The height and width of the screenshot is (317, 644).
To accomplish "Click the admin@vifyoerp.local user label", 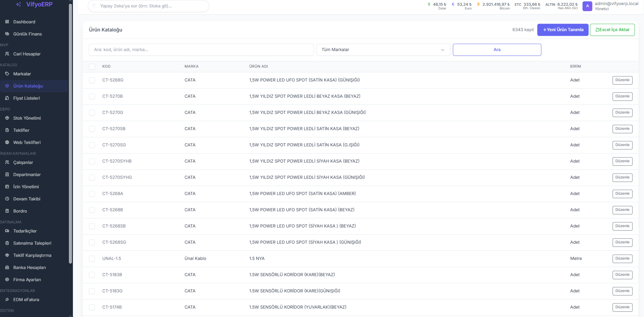I will click(617, 4).
